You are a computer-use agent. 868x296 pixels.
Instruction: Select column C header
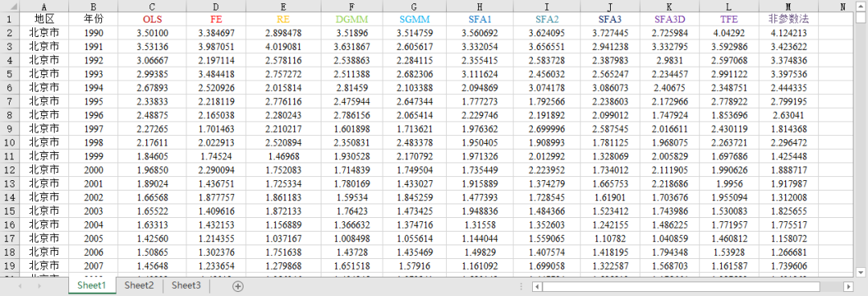click(152, 6)
